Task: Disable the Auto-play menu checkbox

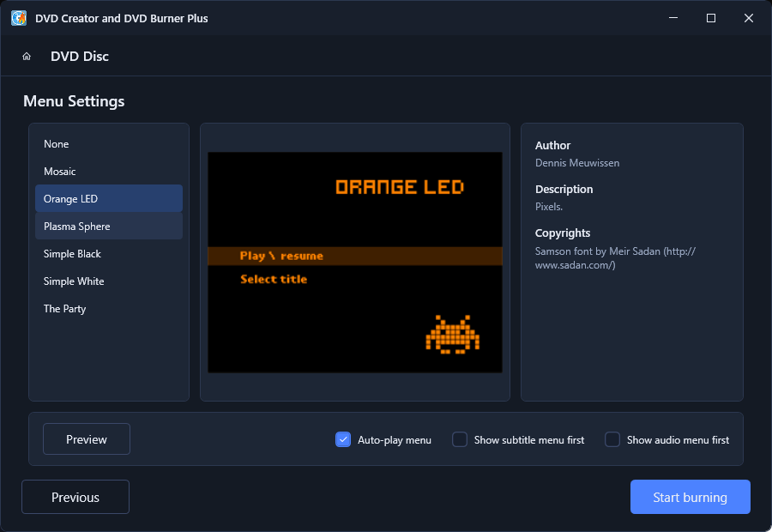Action: pos(343,439)
